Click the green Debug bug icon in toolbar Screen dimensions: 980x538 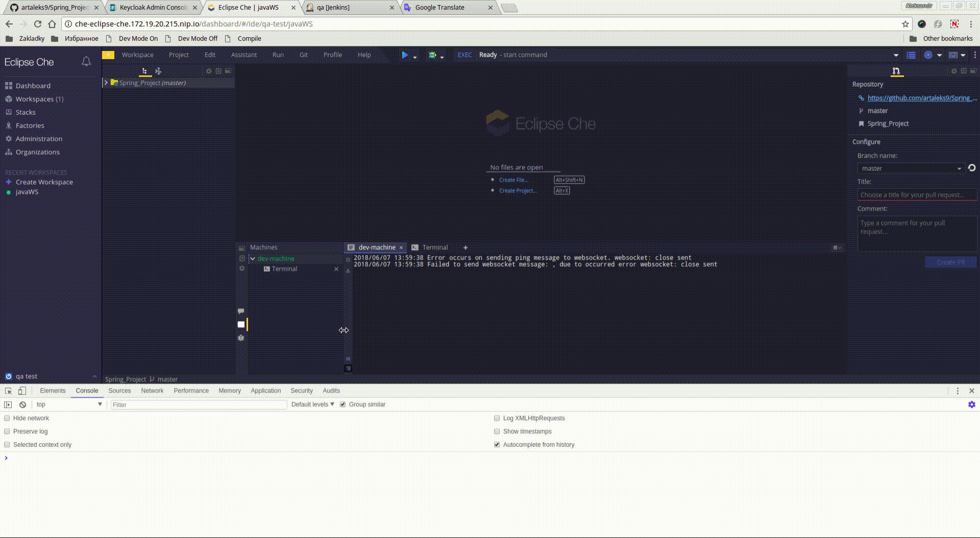(x=432, y=55)
